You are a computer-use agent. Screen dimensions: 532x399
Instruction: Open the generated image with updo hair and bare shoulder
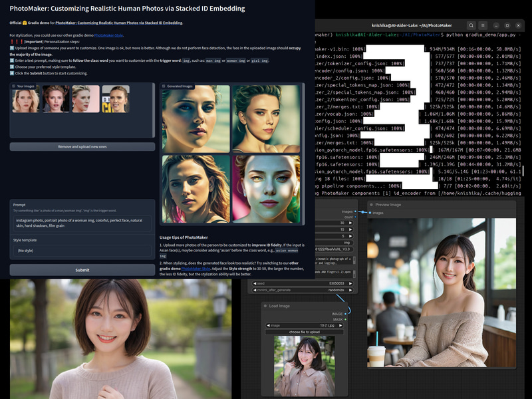pos(267,119)
